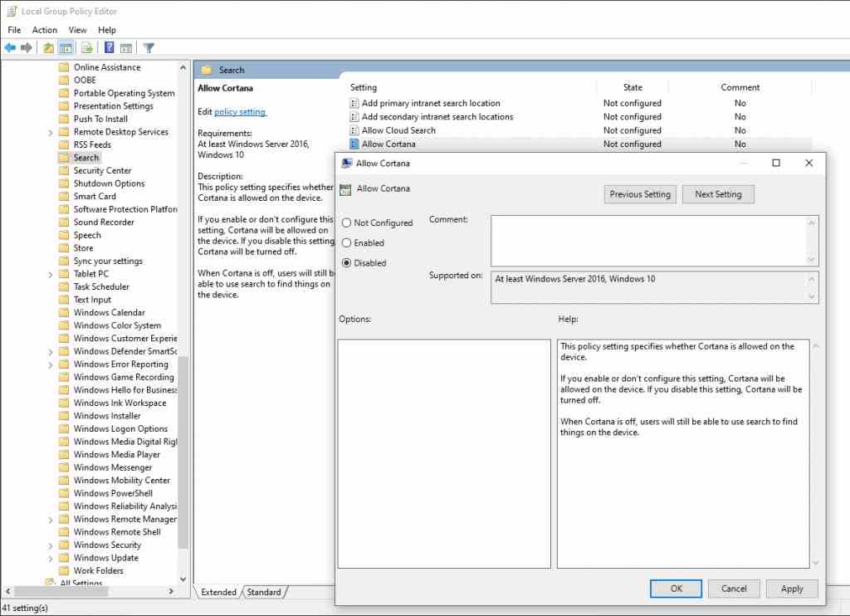
Task: Select the Search folder in tree
Action: [x=86, y=158]
